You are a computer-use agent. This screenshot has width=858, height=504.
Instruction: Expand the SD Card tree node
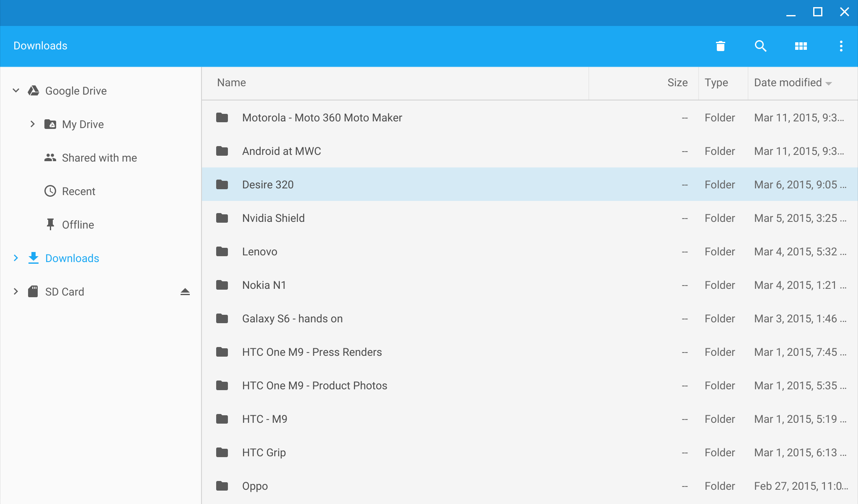16,291
